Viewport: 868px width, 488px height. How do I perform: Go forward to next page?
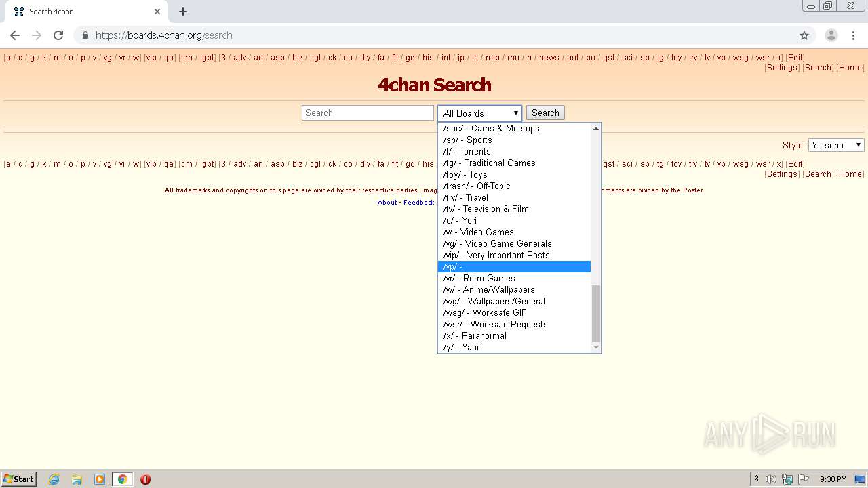click(37, 35)
